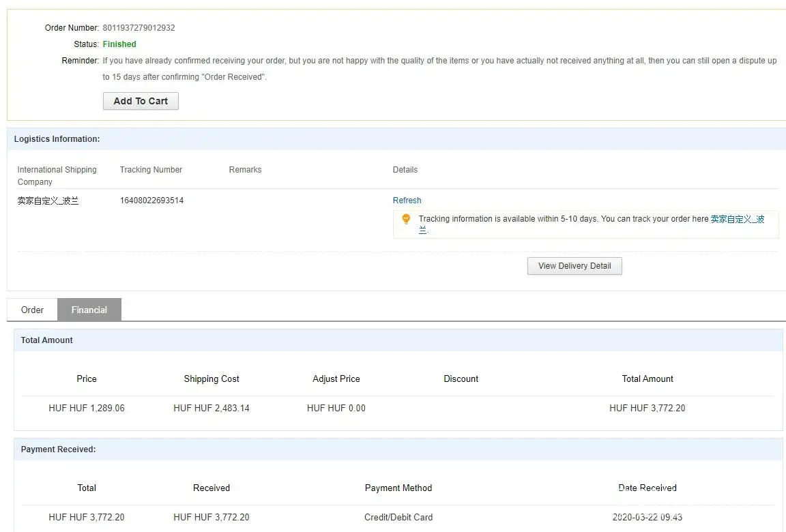The width and height of the screenshot is (786, 532).
Task: Click the order number 8011937279012932
Action: (x=139, y=28)
